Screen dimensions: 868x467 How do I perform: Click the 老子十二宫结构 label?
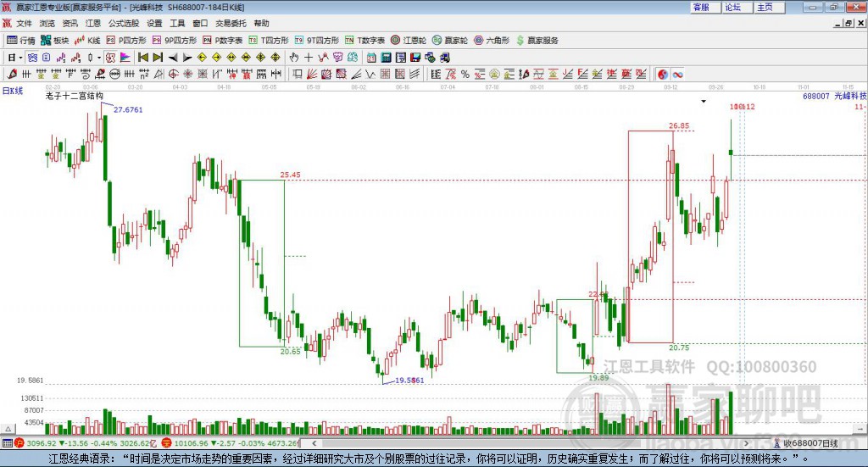click(75, 96)
